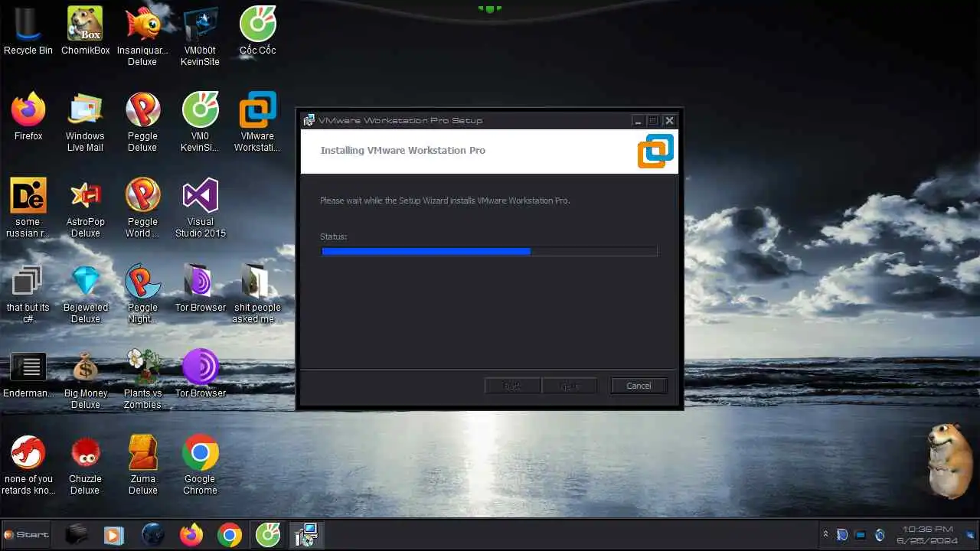Screen dimensions: 980x551
Task: Select the Peggle World desktop icon
Action: [x=142, y=208]
